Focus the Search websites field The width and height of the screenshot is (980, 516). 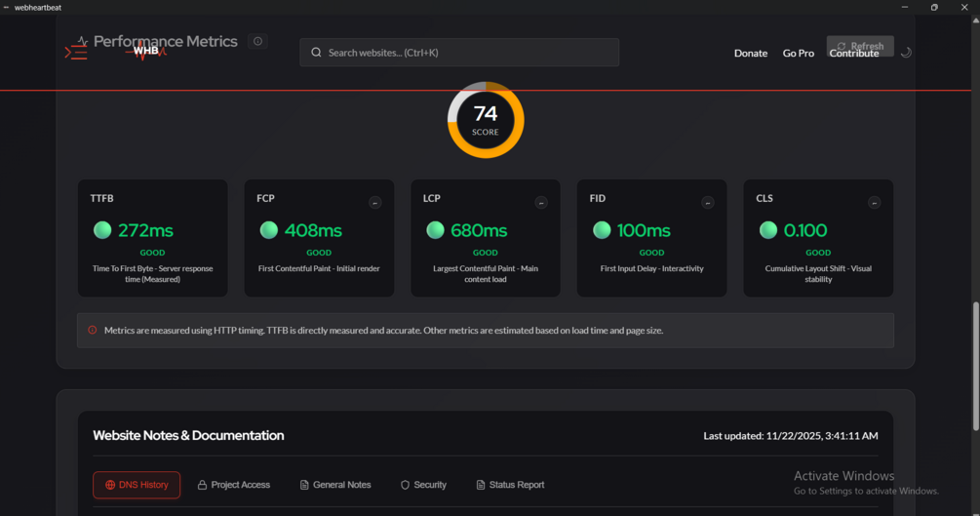459,53
